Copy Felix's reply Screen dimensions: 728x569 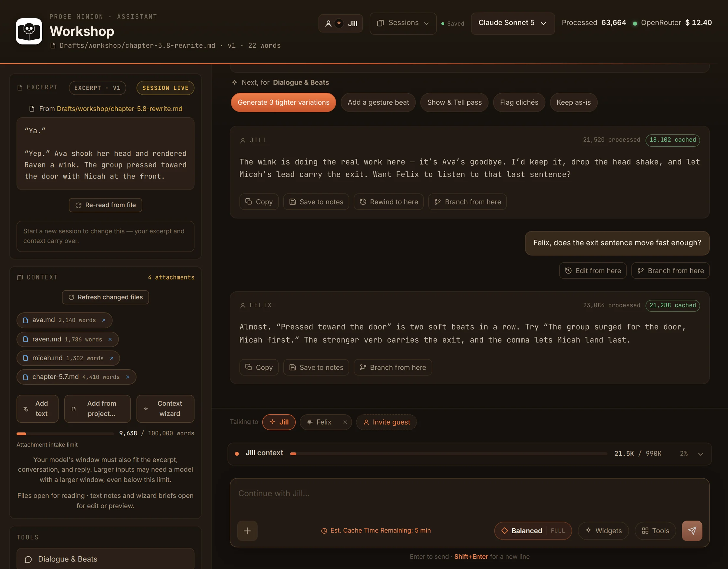[259, 367]
